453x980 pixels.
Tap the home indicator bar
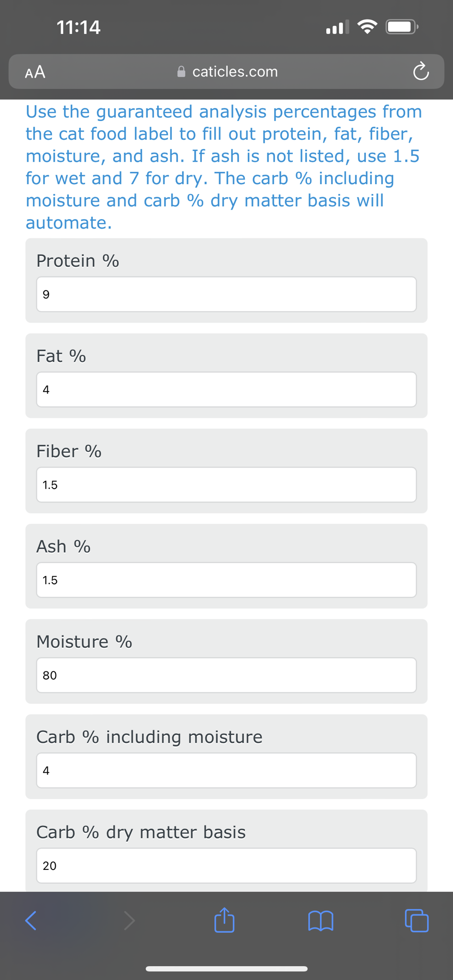coord(226,969)
